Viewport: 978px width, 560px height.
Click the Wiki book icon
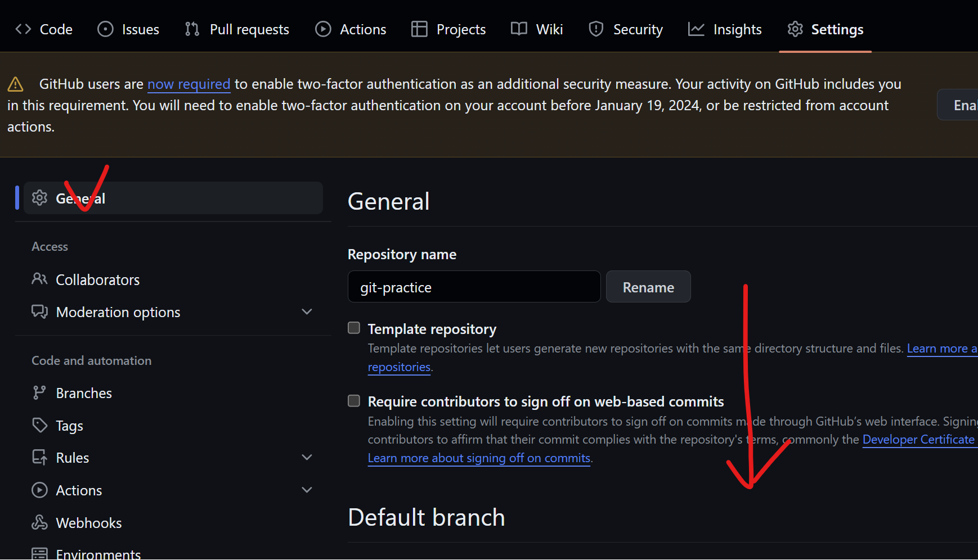(x=519, y=29)
